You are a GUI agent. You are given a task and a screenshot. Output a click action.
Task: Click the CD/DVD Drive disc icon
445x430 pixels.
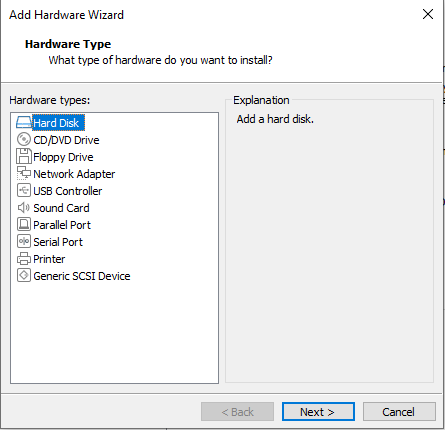coord(24,139)
